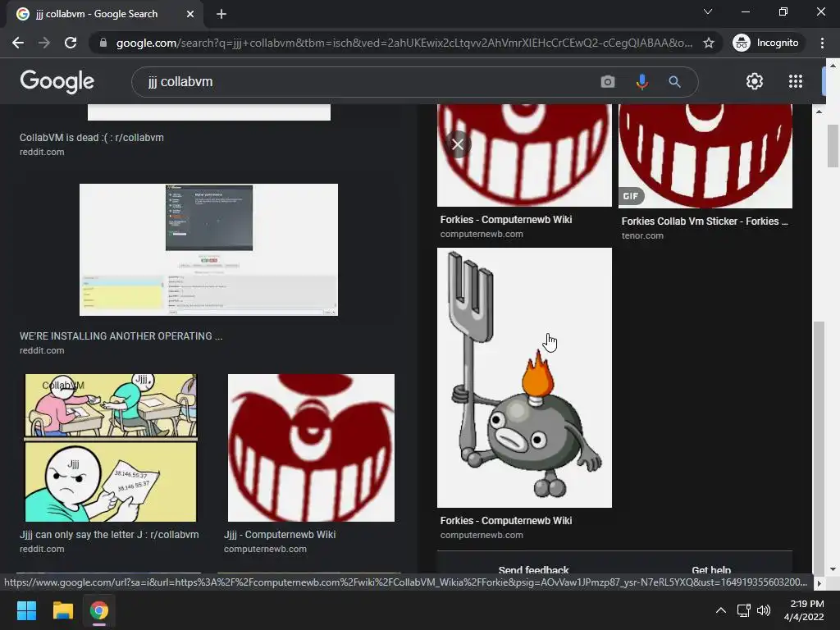Click the Chrome taskbar icon
Screen dimensions: 840x630
click(99, 610)
